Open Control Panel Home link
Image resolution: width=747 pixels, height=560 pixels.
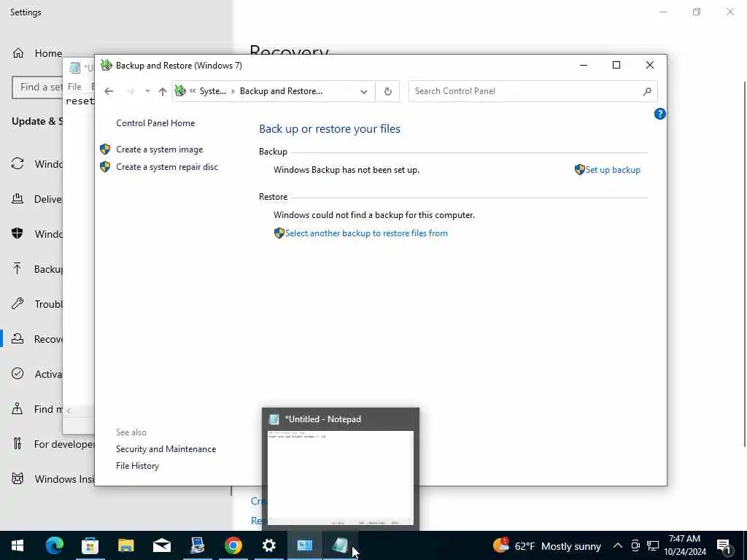(x=155, y=122)
